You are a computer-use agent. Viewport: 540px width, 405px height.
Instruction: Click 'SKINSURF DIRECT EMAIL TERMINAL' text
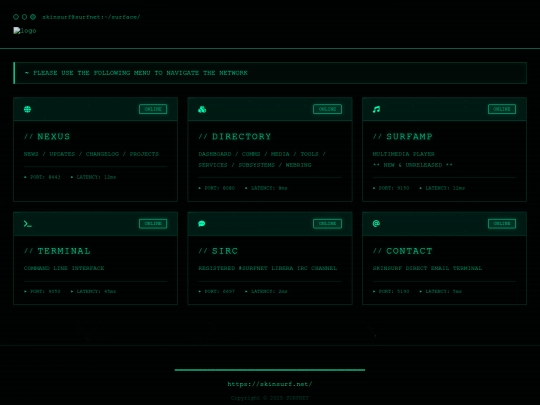427,268
